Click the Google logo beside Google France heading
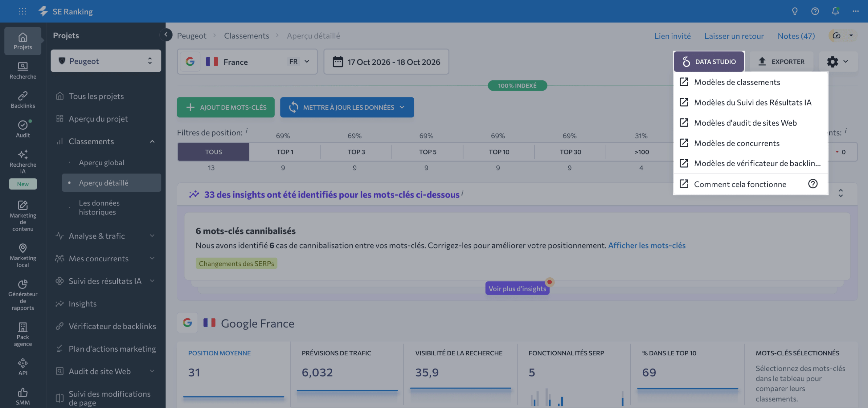This screenshot has width=868, height=408. click(187, 322)
